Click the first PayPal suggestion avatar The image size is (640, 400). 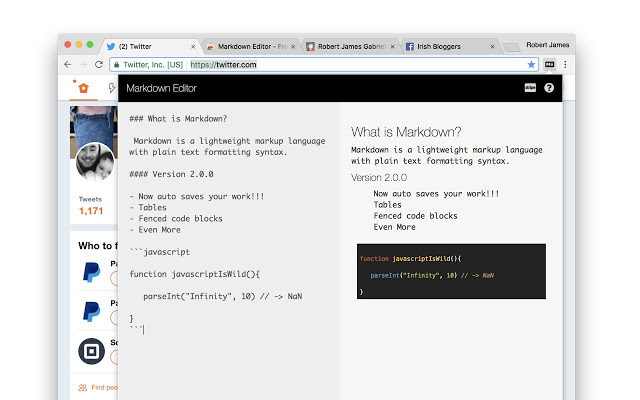click(x=91, y=270)
